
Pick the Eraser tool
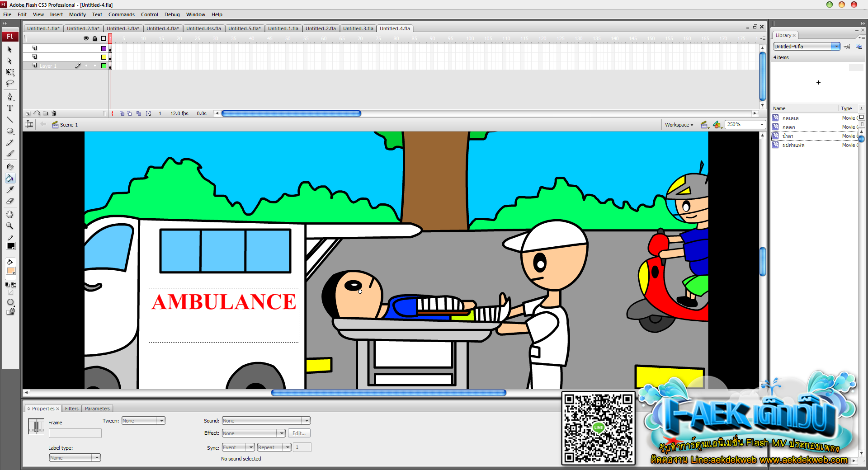pyautogui.click(x=10, y=201)
